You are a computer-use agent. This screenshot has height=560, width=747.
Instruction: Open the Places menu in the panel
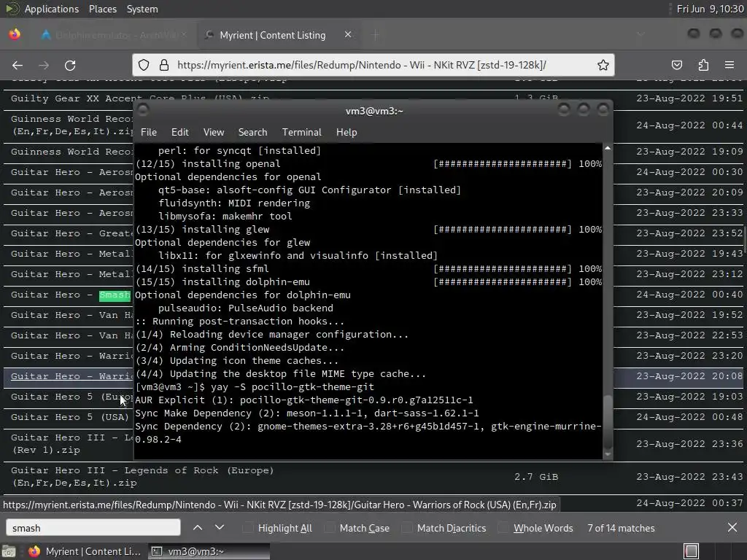point(102,9)
